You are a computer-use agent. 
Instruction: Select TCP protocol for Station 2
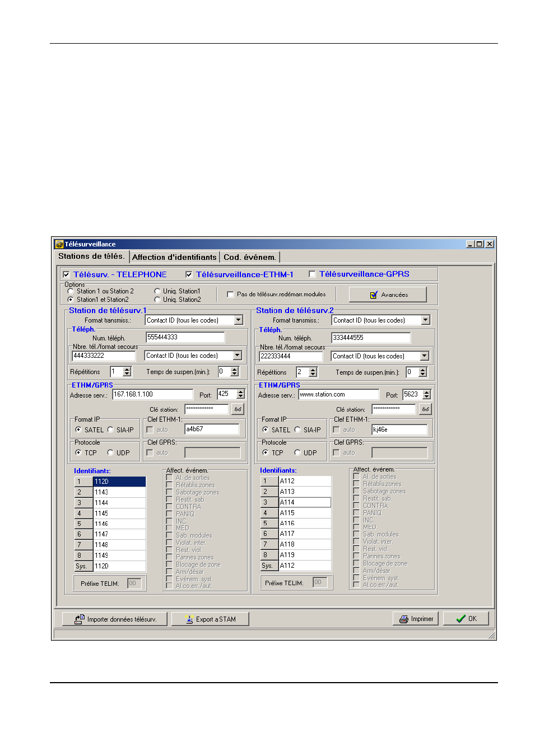click(x=266, y=452)
